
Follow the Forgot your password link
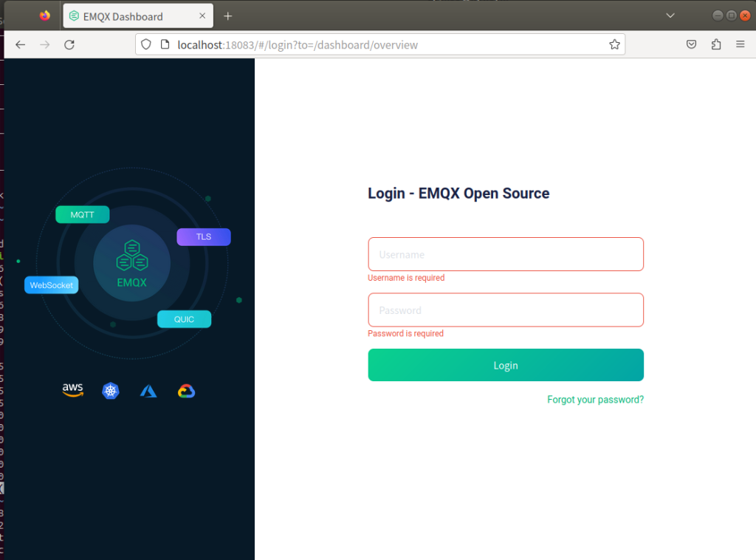[x=595, y=400]
